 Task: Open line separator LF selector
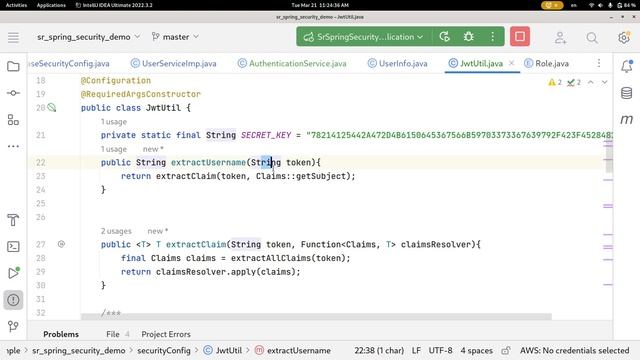click(416, 351)
